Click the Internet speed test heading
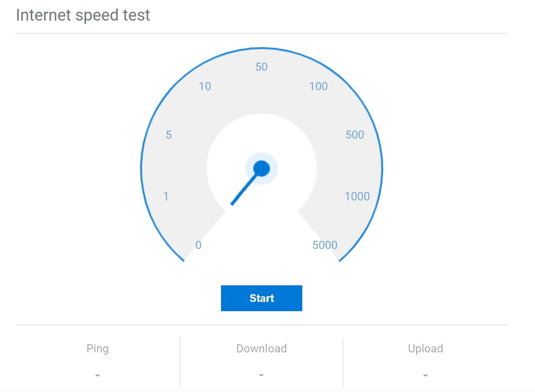535x392 pixels. 83,15
